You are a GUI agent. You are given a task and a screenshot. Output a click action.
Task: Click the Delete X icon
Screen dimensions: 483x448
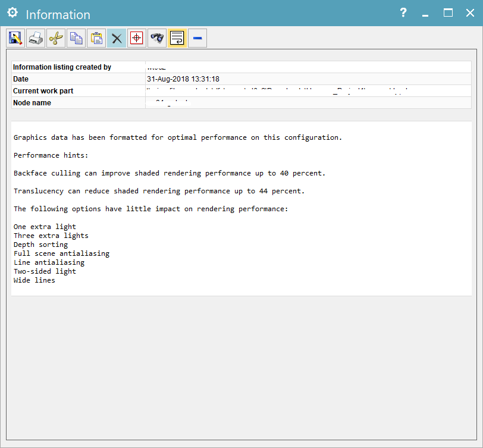click(117, 39)
